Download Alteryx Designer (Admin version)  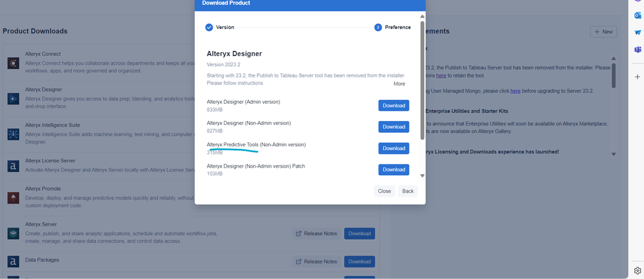point(393,106)
